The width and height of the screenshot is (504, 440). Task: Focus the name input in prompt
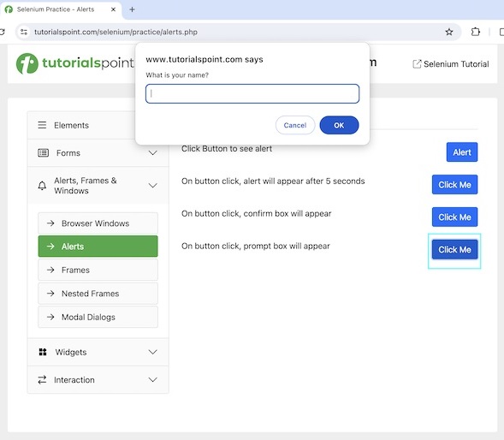coord(252,93)
